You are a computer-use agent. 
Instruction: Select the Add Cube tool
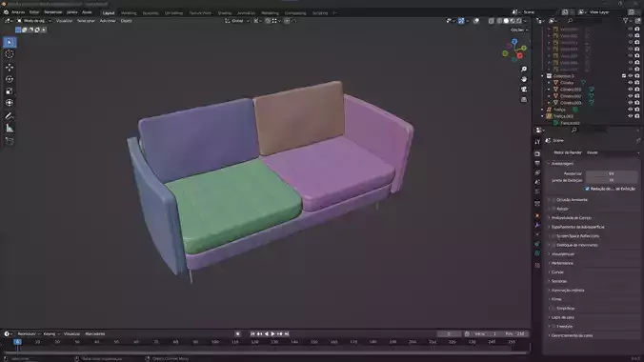tap(10, 141)
